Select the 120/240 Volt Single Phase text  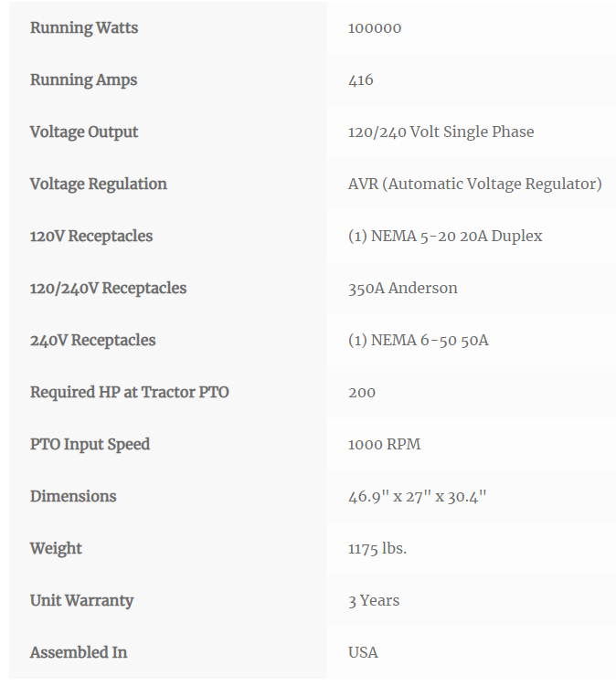click(441, 132)
